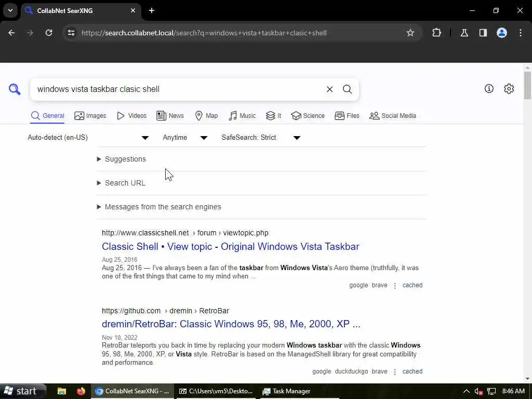Open Chrome labs flask icon
The height and width of the screenshot is (399, 532).
coord(464,33)
